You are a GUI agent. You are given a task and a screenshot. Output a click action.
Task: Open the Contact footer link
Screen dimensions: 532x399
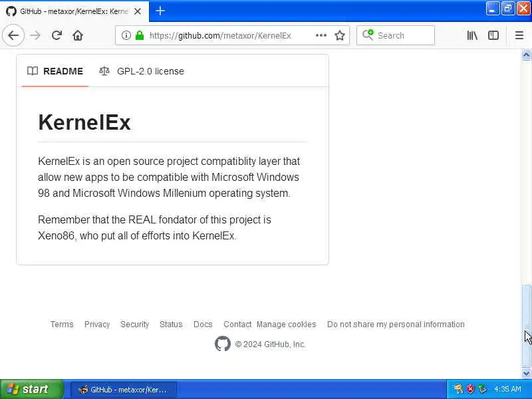237,325
